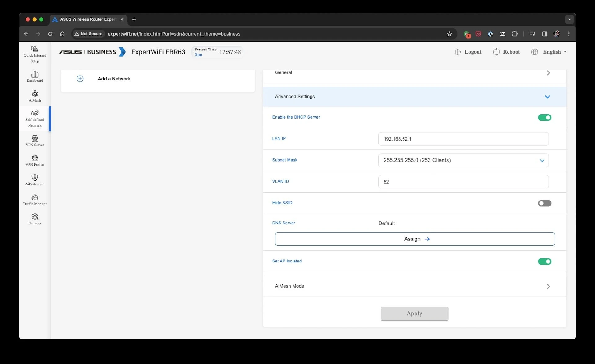Open a new browser tab

point(134,19)
